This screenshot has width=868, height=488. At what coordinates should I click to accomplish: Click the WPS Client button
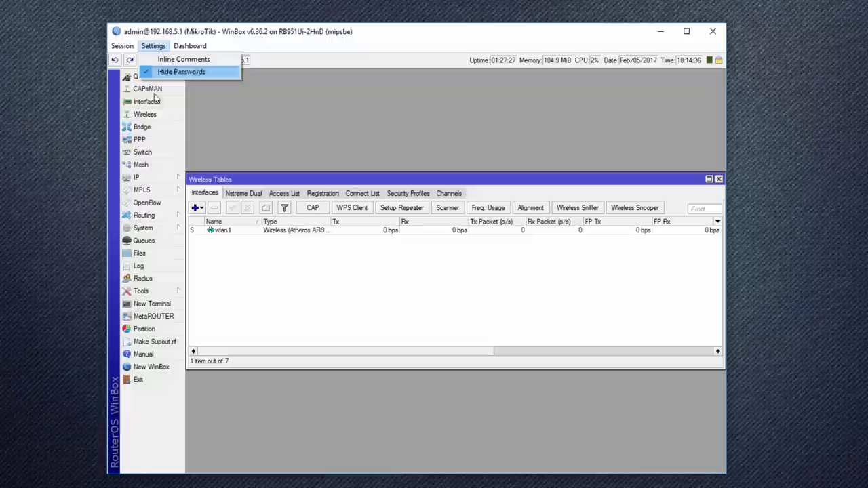pyautogui.click(x=352, y=208)
